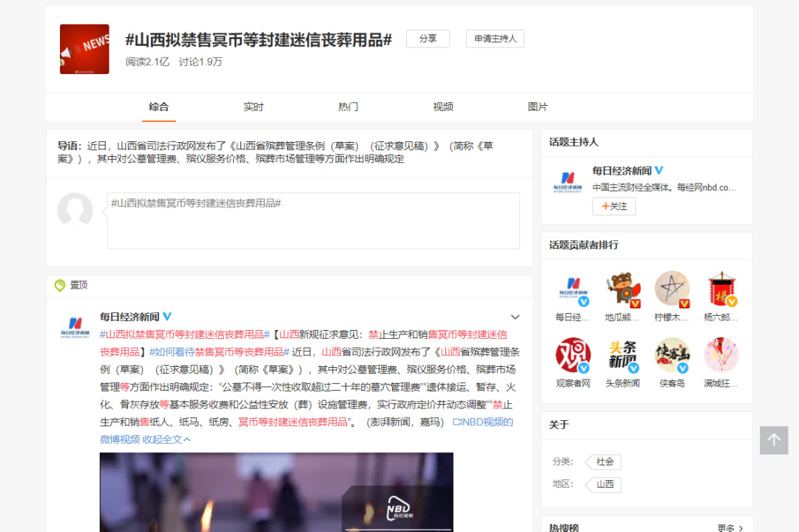
Task: Focus the topic post input box
Action: (x=314, y=220)
